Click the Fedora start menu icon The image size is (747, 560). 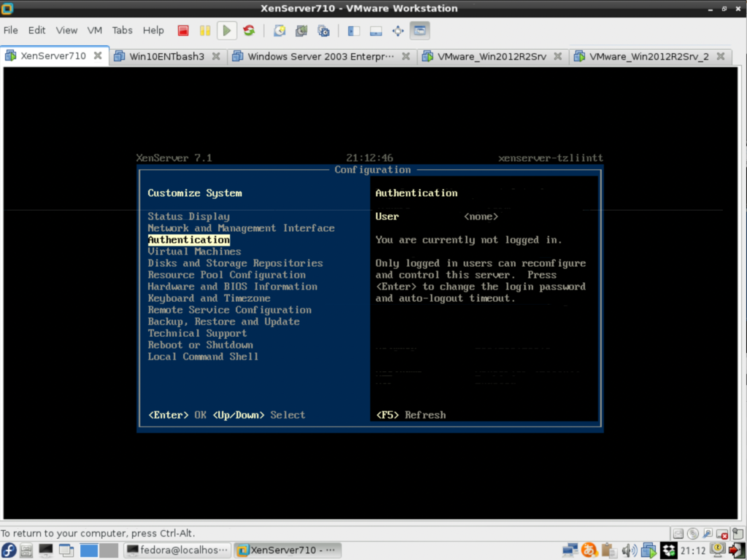coord(8,551)
